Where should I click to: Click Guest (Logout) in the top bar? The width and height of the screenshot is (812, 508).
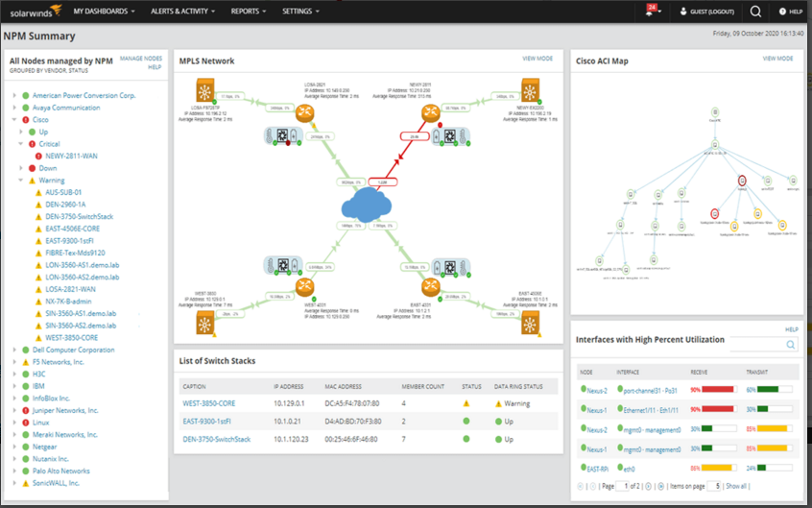[x=706, y=12]
